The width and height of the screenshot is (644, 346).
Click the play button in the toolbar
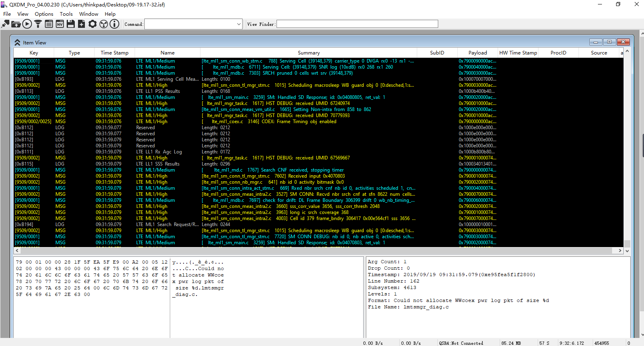(x=27, y=24)
